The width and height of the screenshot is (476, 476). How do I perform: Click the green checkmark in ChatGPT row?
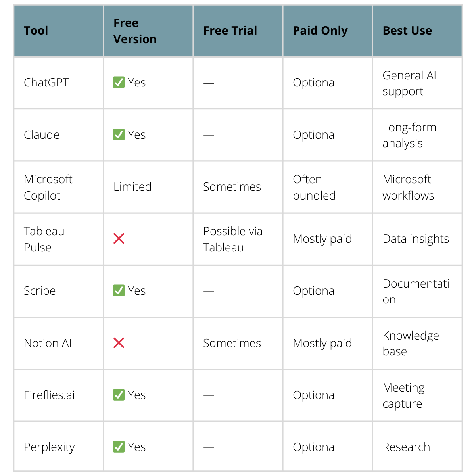[119, 83]
